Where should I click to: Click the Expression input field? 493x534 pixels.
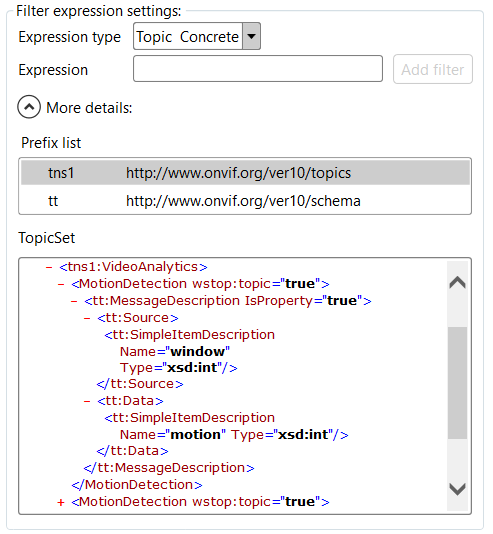[x=258, y=69]
